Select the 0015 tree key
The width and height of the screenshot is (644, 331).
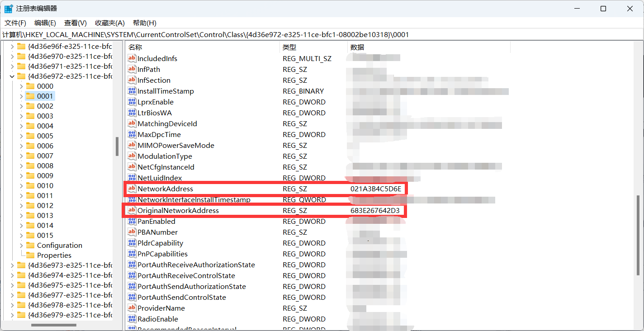(x=45, y=235)
